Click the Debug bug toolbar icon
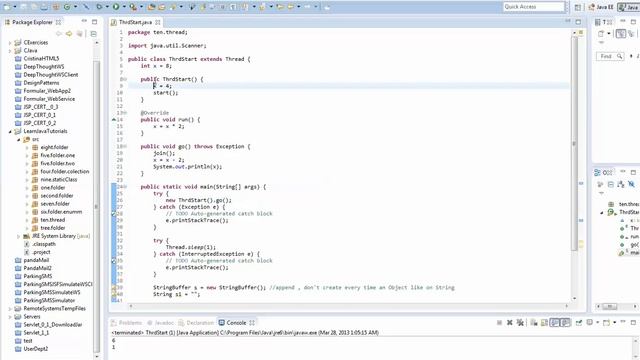 pyautogui.click(x=99, y=7)
